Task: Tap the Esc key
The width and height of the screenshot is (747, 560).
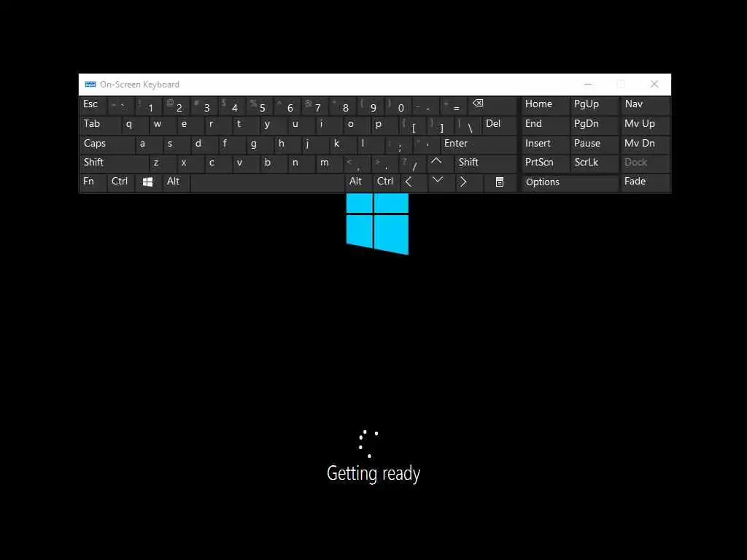Action: point(93,106)
